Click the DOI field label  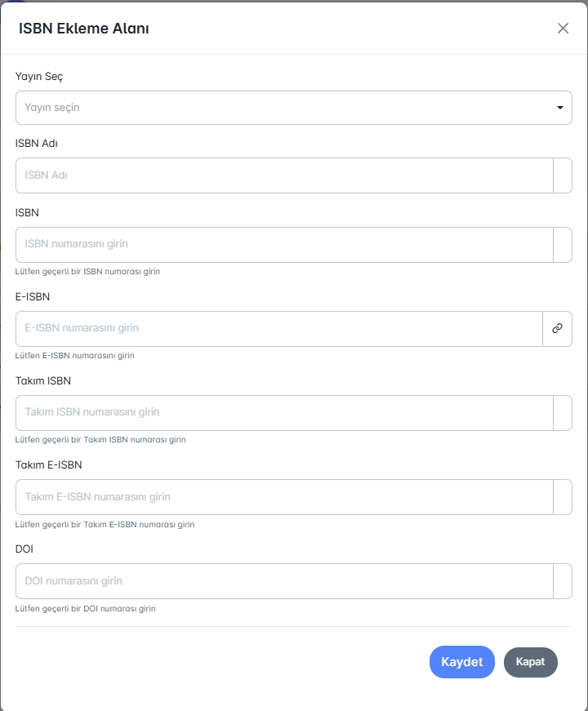pos(24,549)
